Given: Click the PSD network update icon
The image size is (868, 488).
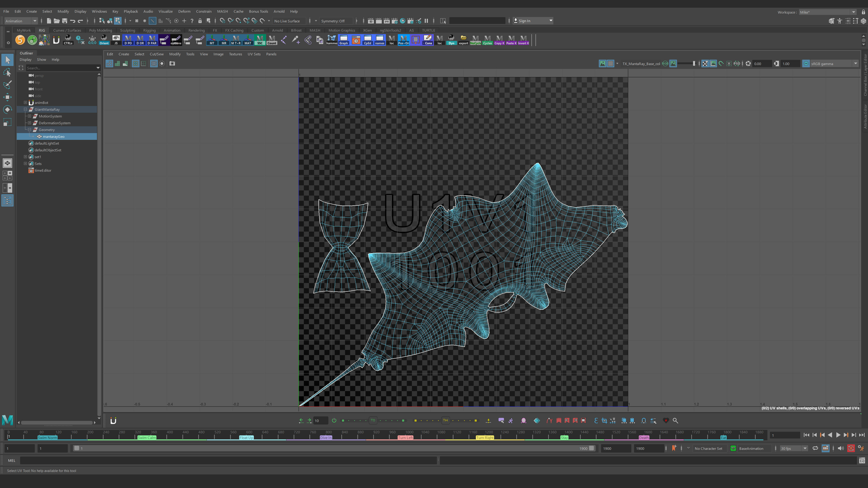Looking at the screenshot, I should (737, 64).
